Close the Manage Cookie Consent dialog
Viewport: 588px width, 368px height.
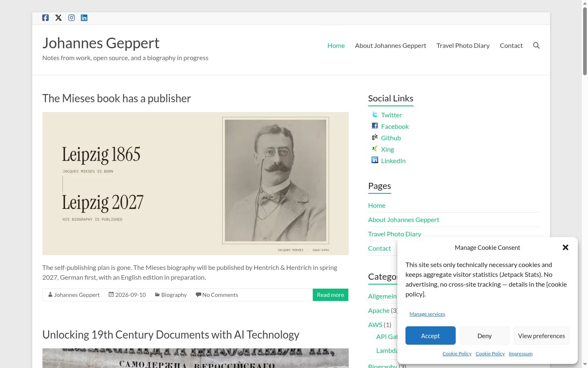566,247
